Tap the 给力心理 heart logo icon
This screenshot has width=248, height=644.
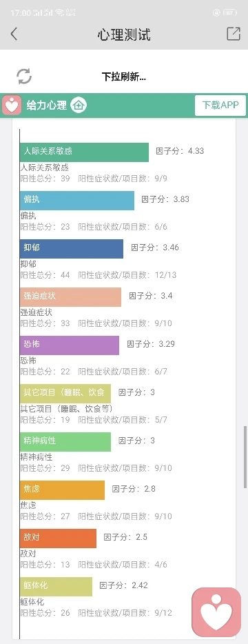tap(12, 105)
